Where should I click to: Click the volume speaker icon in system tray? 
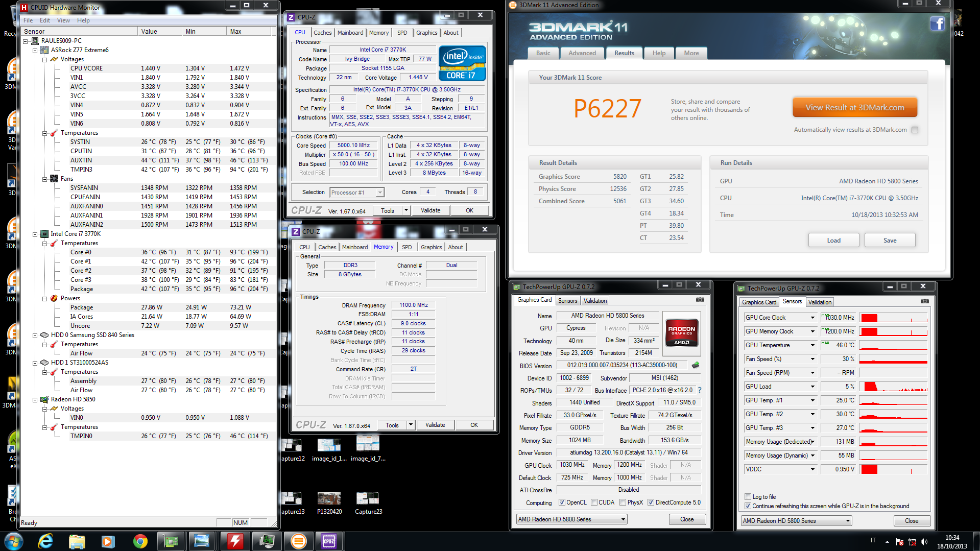924,542
